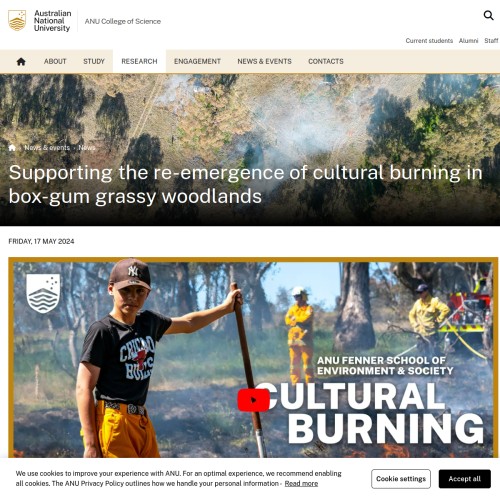Follow the Read more privacy link
Viewport: 500px width, 500px height.
[x=301, y=483]
